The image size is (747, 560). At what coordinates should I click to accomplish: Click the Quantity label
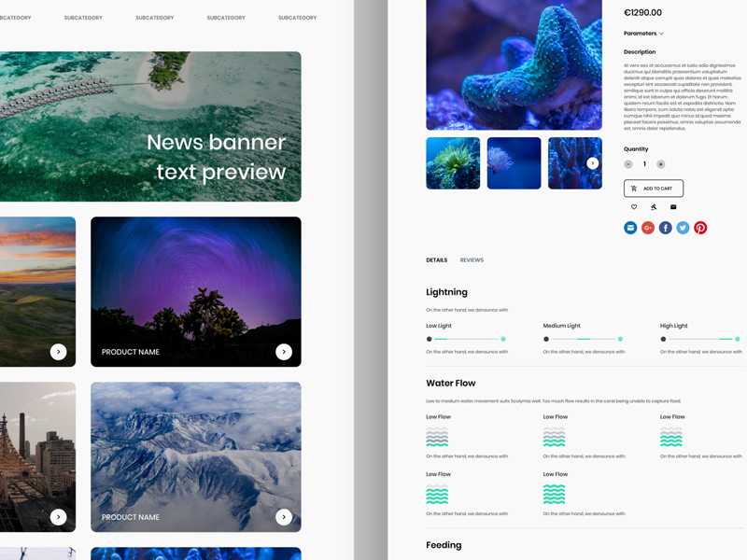point(636,149)
